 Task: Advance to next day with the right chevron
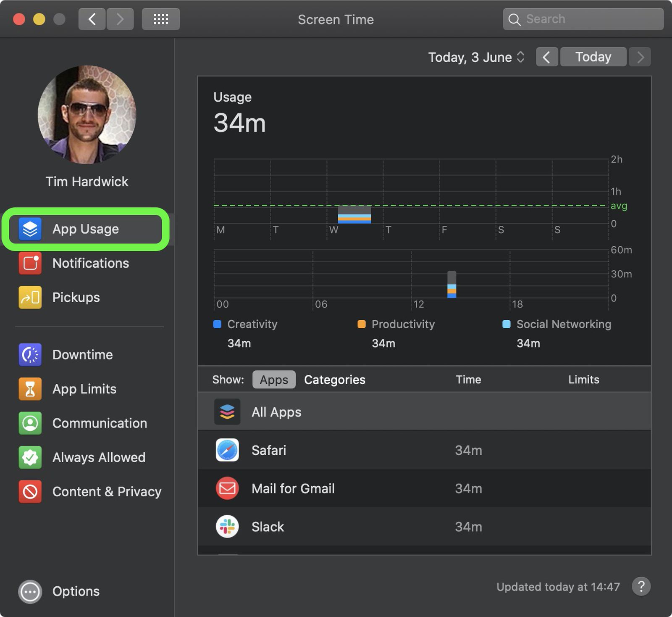pos(639,57)
